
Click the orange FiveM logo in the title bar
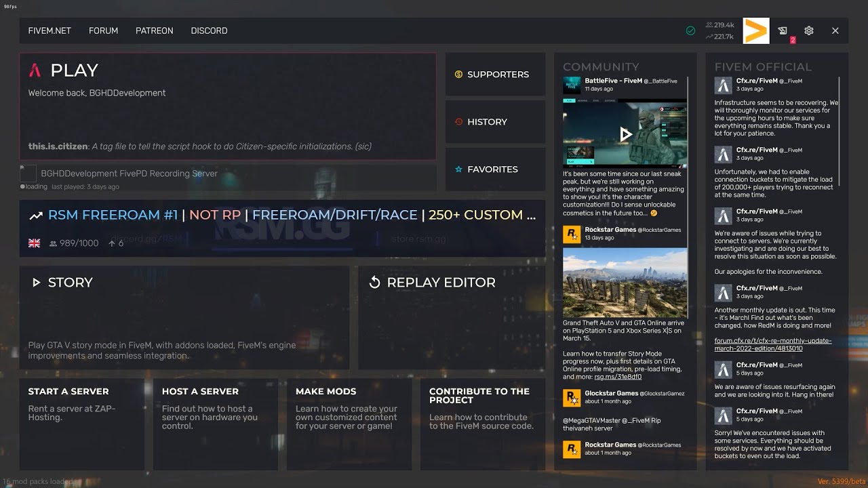(755, 30)
